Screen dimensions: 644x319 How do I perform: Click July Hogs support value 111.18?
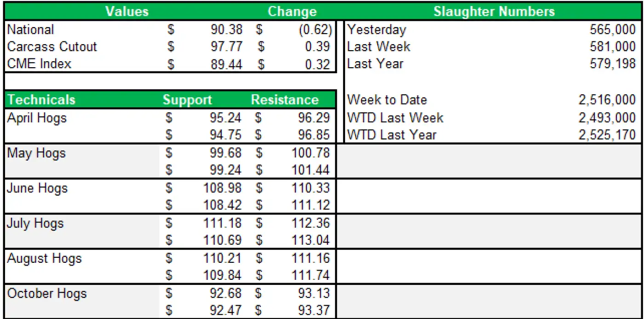tap(222, 224)
